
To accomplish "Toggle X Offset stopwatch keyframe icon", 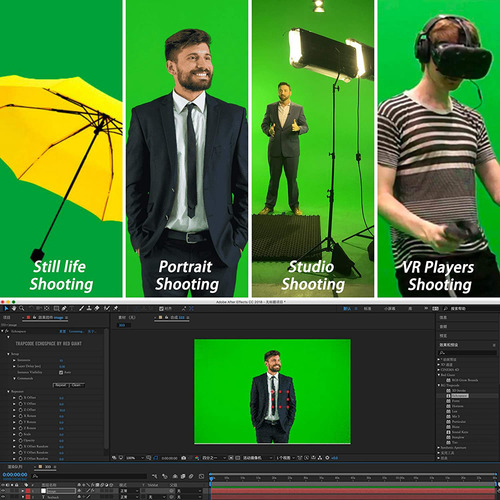I will (x=20, y=398).
